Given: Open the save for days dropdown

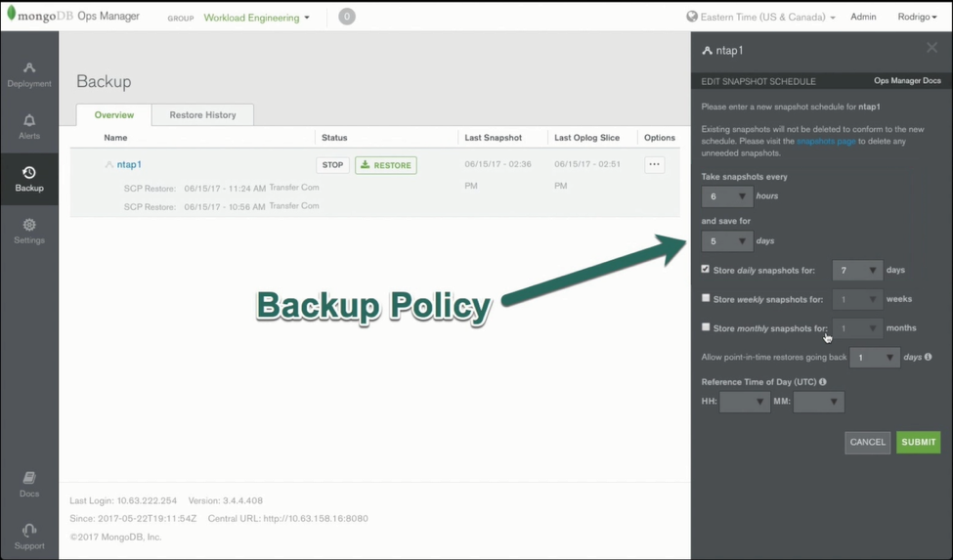Looking at the screenshot, I should 726,241.
